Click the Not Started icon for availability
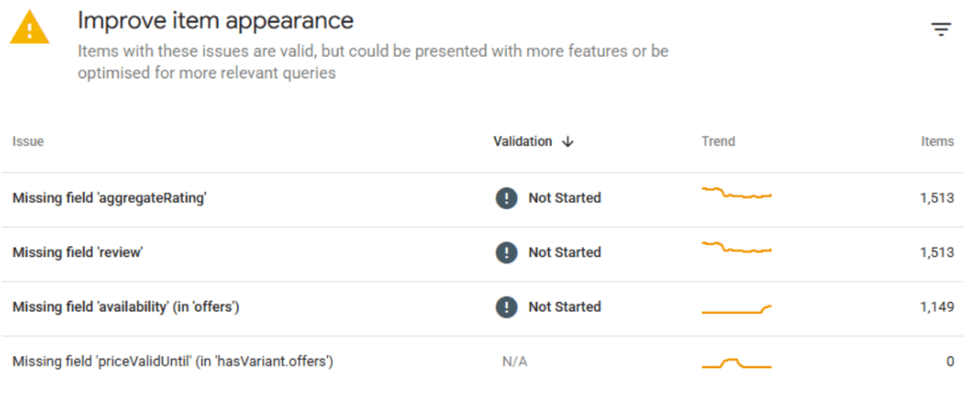Image resolution: width=980 pixels, height=394 pixels. [x=506, y=306]
